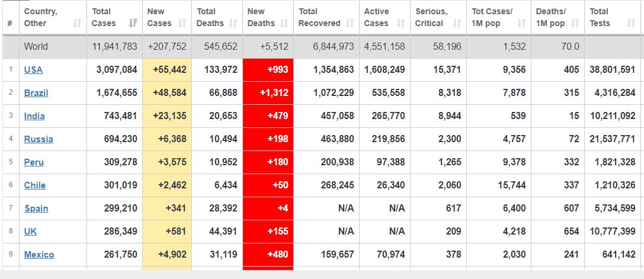Click sort arrows icon in Country, Other header
This screenshot has height=279, width=644.
pos(77,24)
